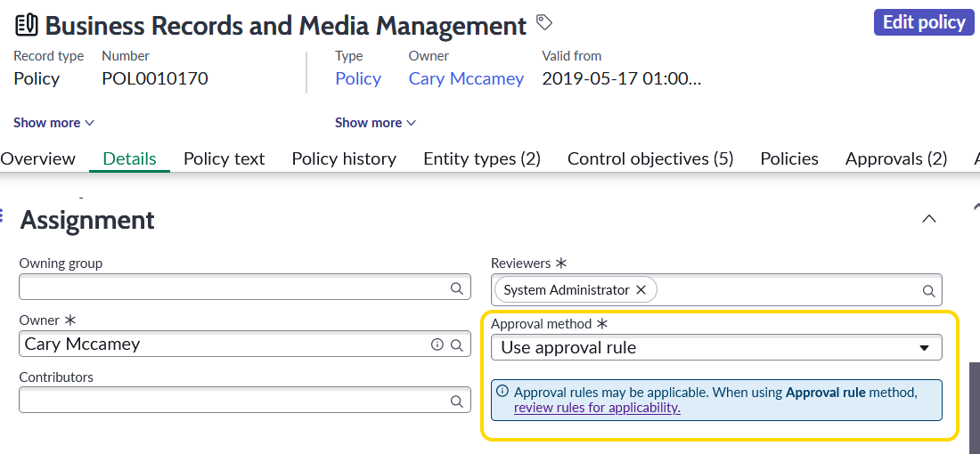Click the policy document icon beside title
Viewport: 980px width, 454px height.
point(26,26)
